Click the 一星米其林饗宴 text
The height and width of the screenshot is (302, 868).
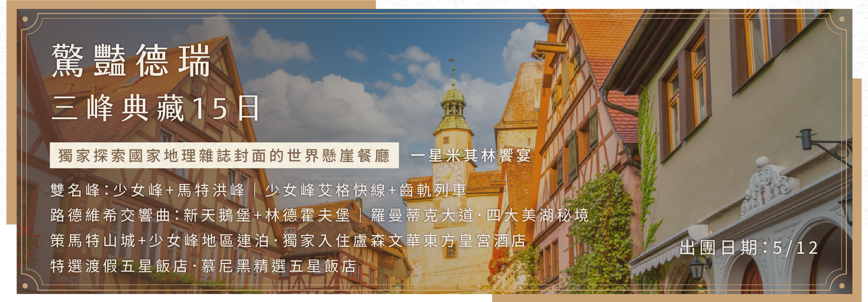point(471,155)
